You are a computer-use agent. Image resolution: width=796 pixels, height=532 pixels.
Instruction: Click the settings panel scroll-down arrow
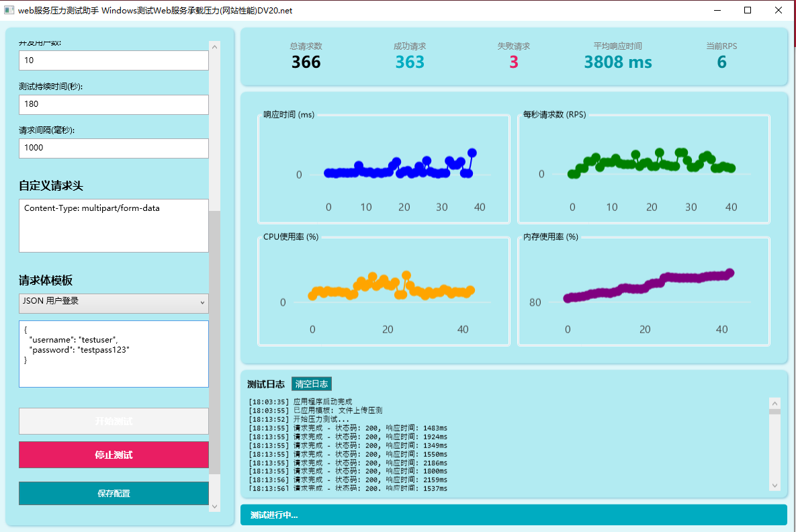tap(215, 506)
